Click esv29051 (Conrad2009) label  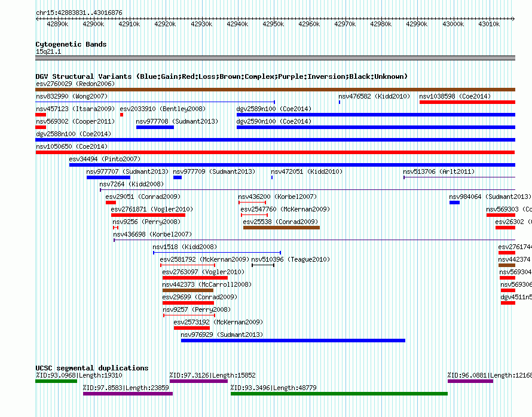point(143,197)
